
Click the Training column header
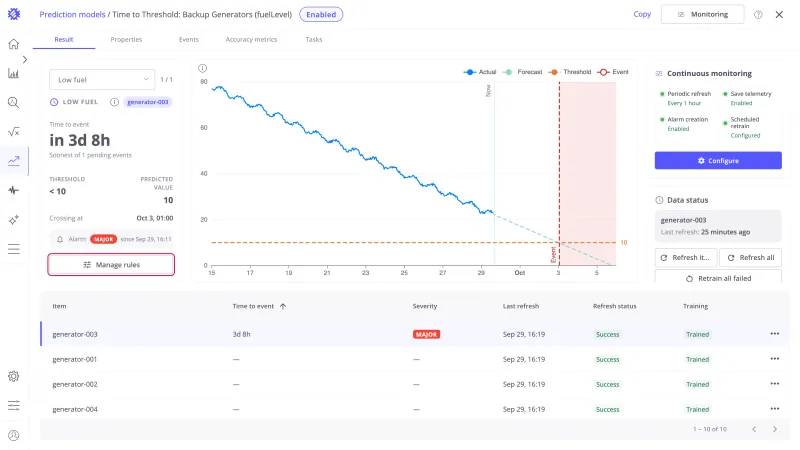point(695,306)
